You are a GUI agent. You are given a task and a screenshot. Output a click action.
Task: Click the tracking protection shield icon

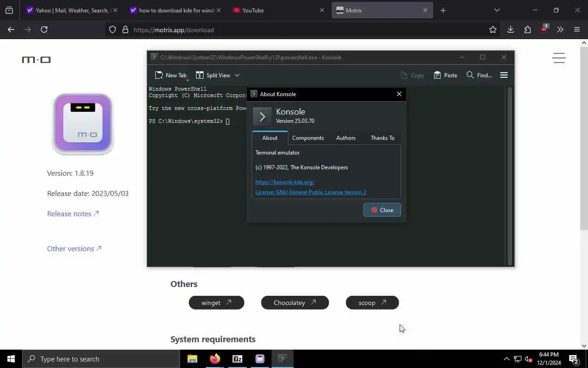click(x=113, y=30)
